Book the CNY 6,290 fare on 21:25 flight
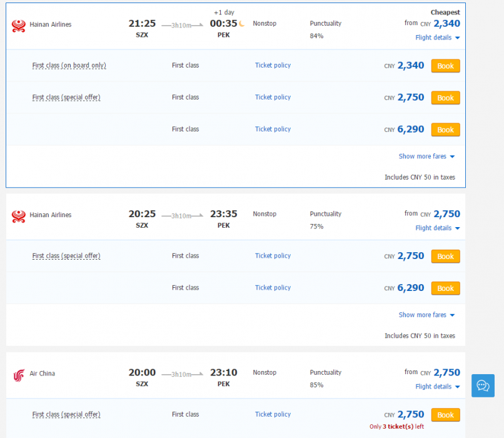This screenshot has height=438, width=504. (x=445, y=130)
